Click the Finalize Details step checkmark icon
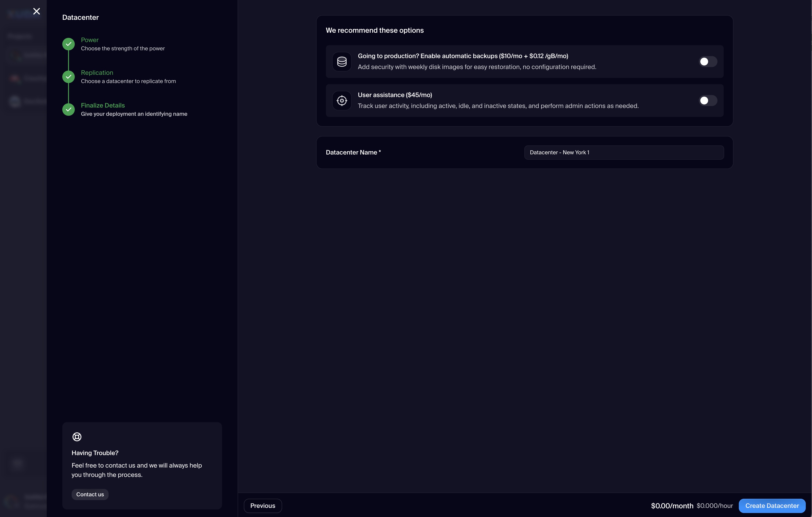Screen dimensions: 812x517 (x=69, y=109)
